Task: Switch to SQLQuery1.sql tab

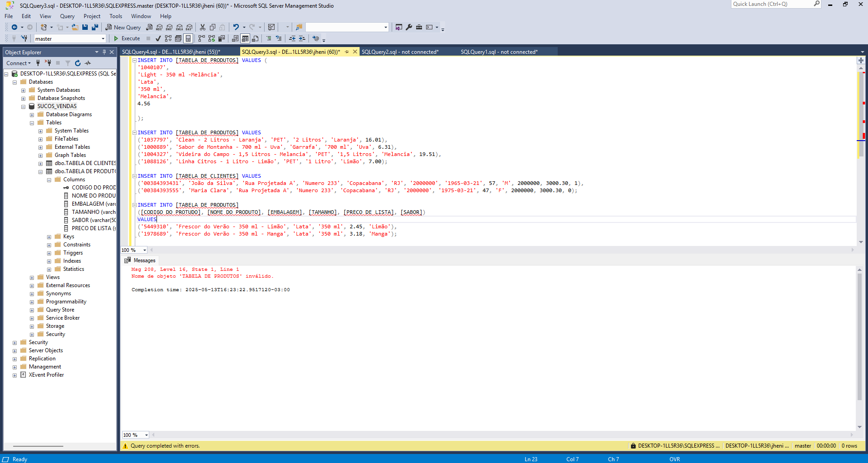Action: 499,52
